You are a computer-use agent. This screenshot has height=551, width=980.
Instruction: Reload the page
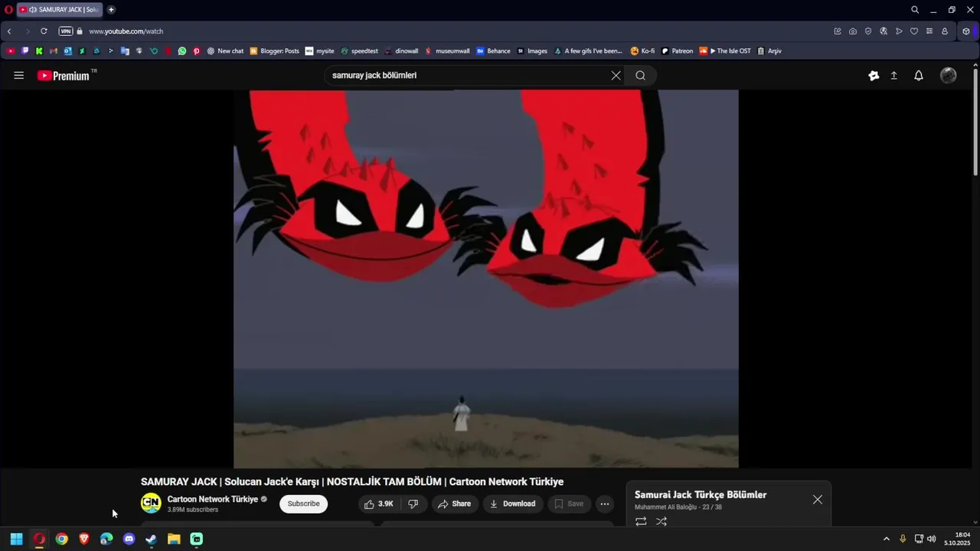coord(44,31)
